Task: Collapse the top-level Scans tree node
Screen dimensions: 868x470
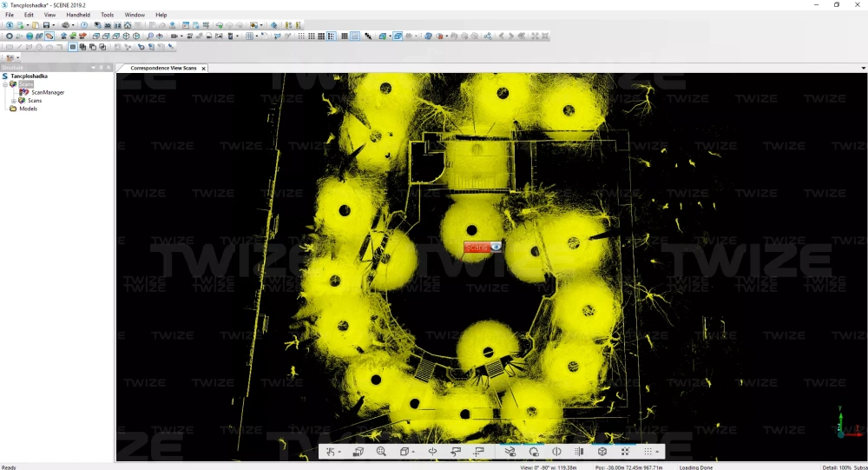Action: click(5, 84)
